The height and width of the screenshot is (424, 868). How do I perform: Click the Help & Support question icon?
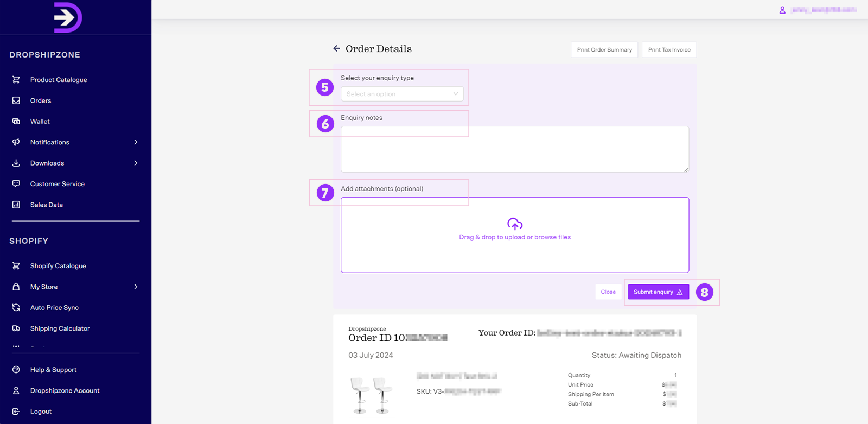(x=16, y=370)
